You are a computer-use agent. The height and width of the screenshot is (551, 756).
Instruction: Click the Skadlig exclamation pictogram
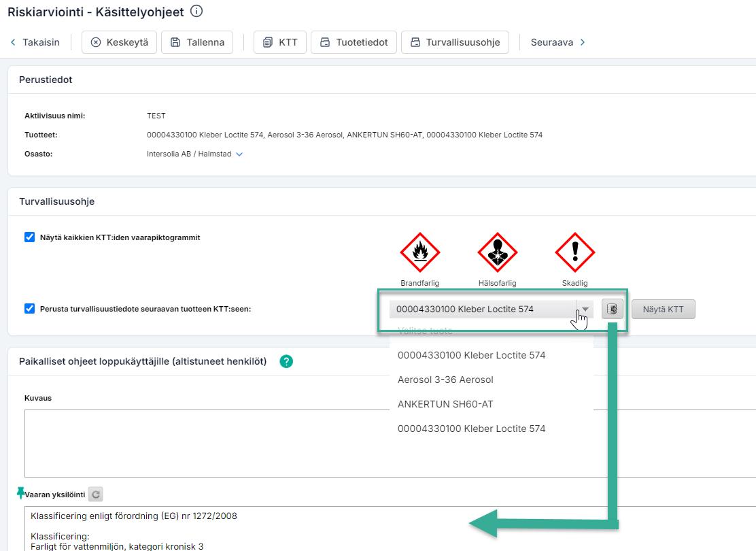(574, 252)
